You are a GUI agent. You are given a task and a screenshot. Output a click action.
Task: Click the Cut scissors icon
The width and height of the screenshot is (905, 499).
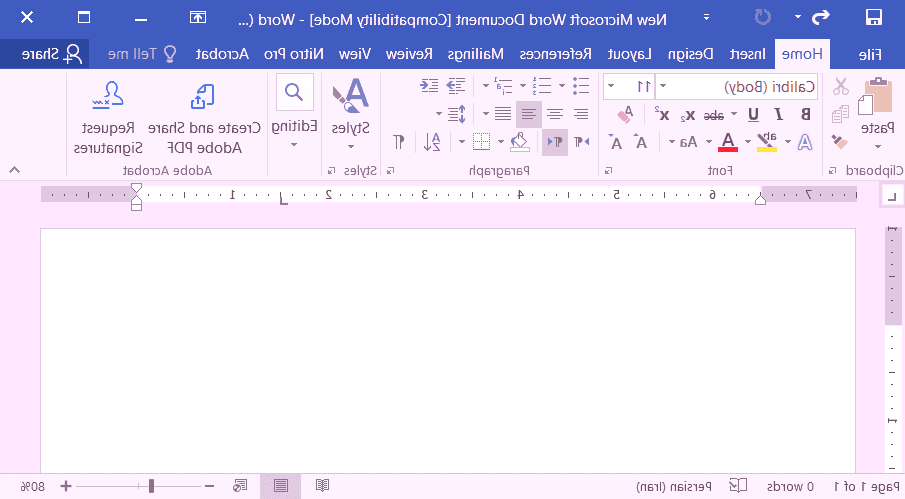pyautogui.click(x=840, y=87)
